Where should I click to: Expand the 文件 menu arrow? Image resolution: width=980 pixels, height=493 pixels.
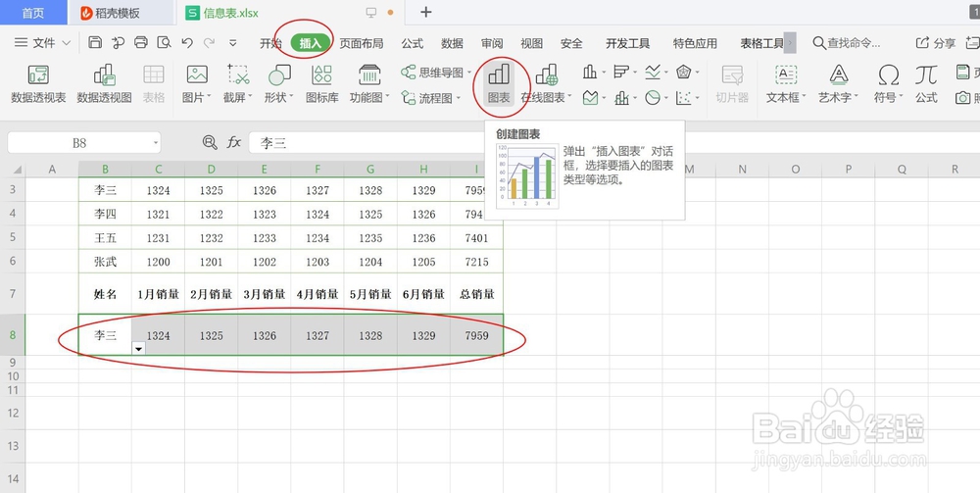pos(67,43)
